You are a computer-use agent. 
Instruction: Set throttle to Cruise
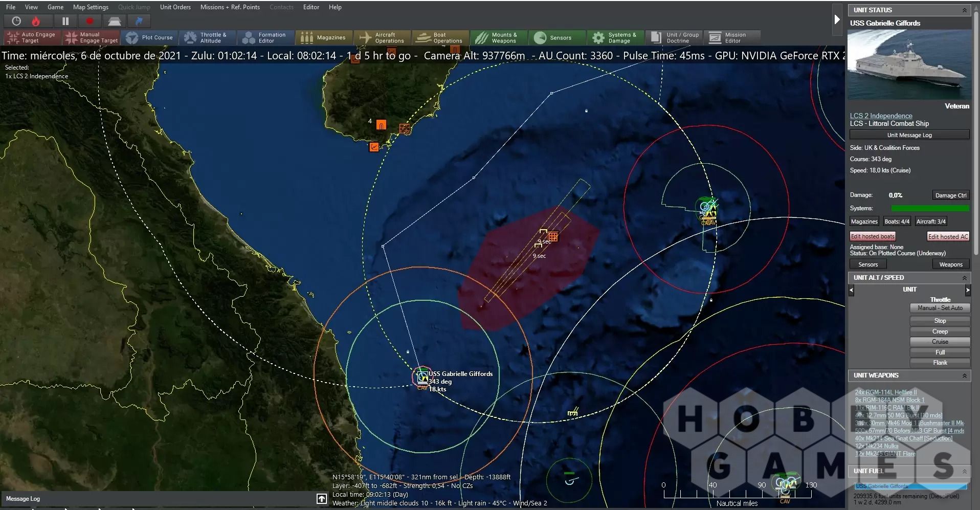[x=940, y=342]
